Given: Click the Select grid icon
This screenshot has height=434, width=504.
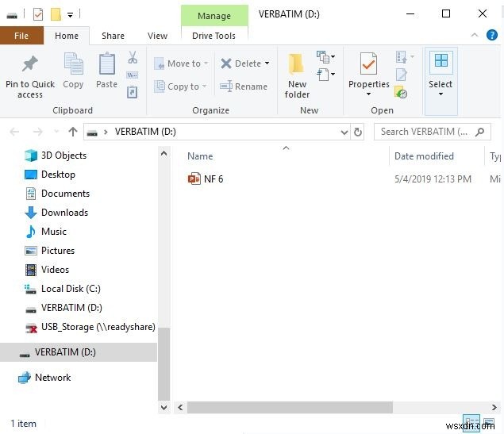Looking at the screenshot, I should tap(441, 60).
